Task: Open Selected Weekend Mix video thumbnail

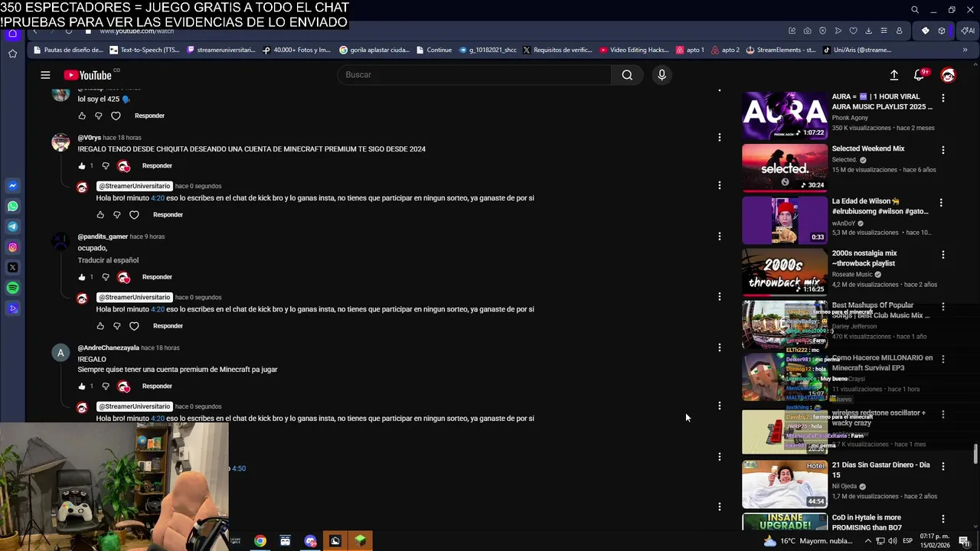Action: (x=785, y=168)
